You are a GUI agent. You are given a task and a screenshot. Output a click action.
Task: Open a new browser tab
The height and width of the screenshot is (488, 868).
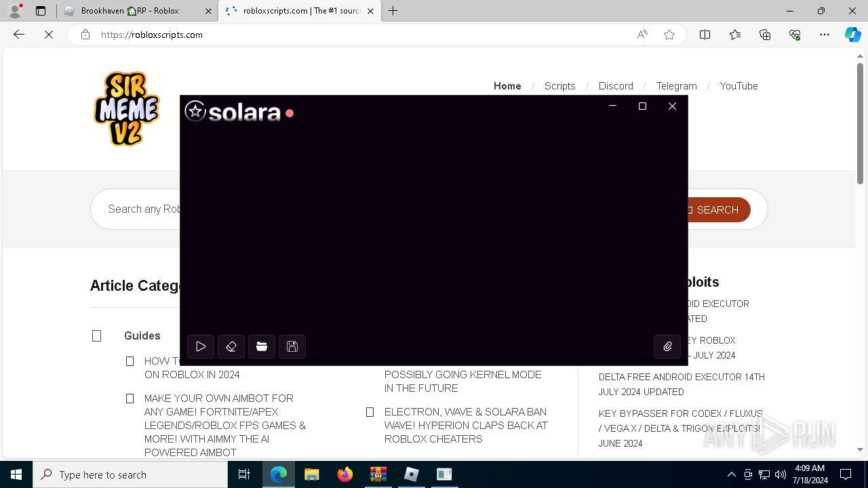pyautogui.click(x=393, y=11)
